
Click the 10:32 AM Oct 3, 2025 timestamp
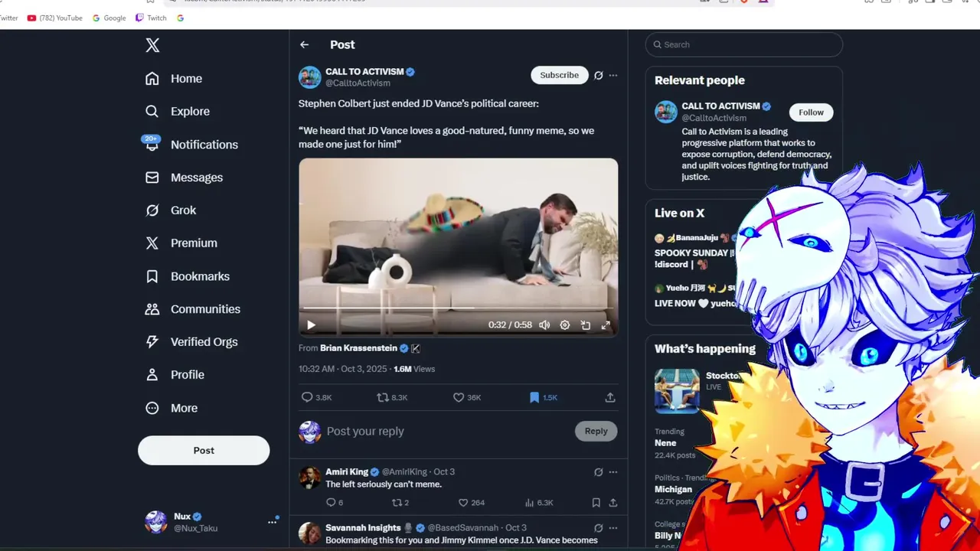point(343,369)
